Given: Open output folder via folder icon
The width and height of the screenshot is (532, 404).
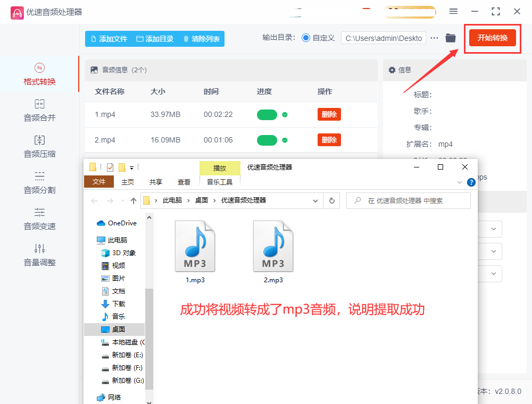Looking at the screenshot, I should click(451, 38).
